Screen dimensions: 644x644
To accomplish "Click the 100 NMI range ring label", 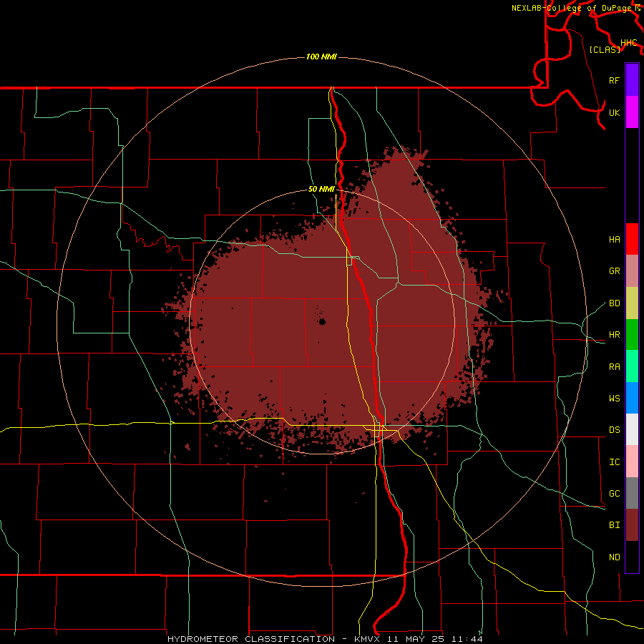I will 321,57.
